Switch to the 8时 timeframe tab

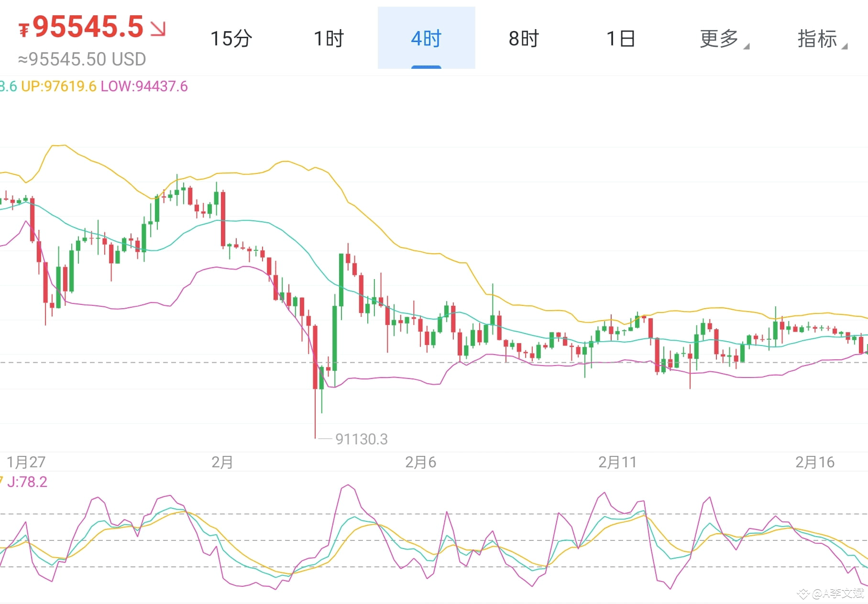coord(524,39)
